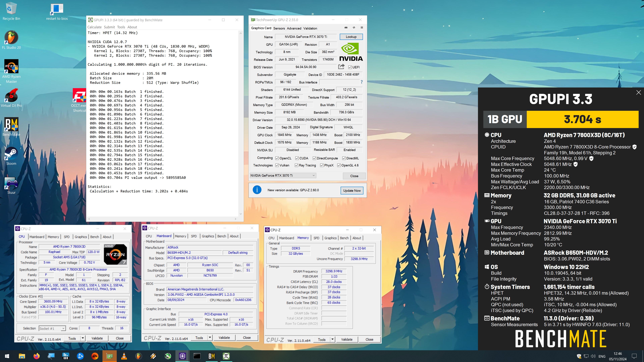644x362 pixels.
Task: Switch to GPU-Z Advanced tab
Action: pyautogui.click(x=294, y=28)
